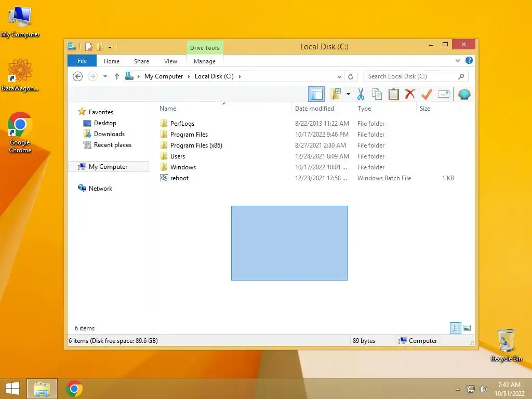Screen dimensions: 532x399
Task: Click the volume speaker tray icon
Action: [x=483, y=389]
